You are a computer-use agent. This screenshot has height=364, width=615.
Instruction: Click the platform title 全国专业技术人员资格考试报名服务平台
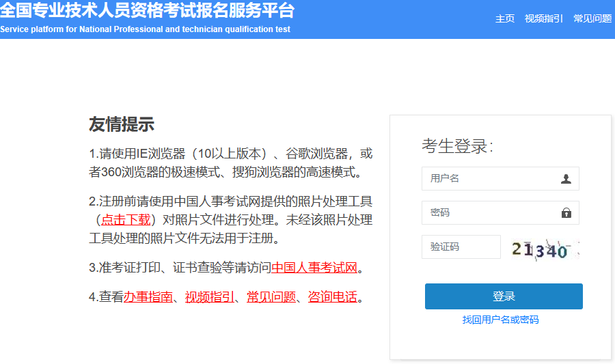[x=147, y=11]
